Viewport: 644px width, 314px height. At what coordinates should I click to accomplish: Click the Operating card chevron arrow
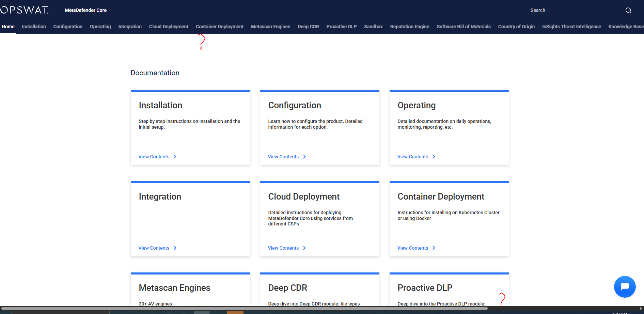click(x=434, y=157)
